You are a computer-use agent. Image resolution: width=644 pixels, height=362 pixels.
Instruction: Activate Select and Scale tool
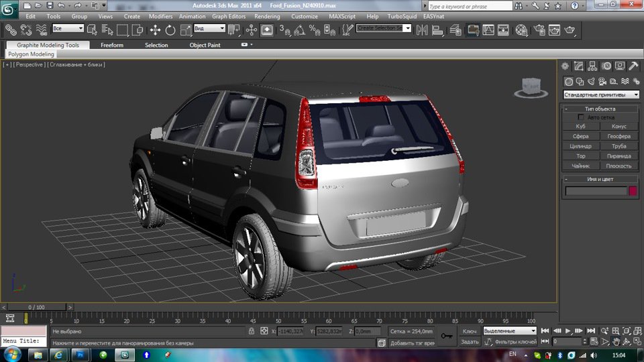pos(186,29)
